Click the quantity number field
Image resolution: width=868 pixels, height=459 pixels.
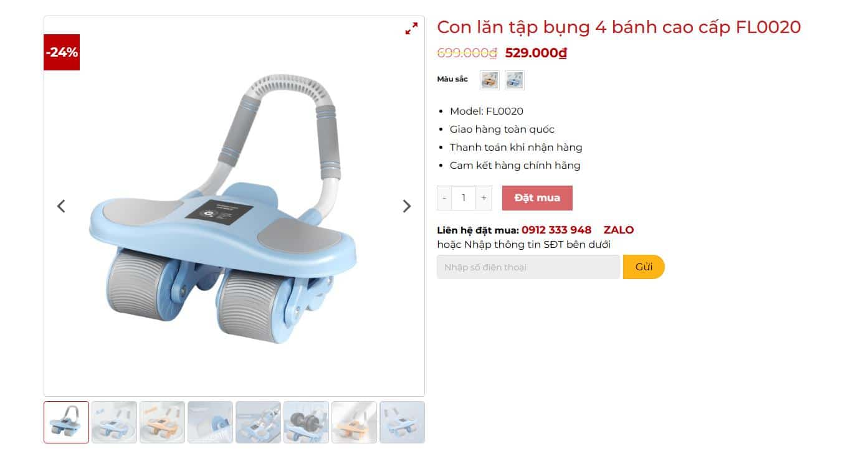(x=464, y=198)
